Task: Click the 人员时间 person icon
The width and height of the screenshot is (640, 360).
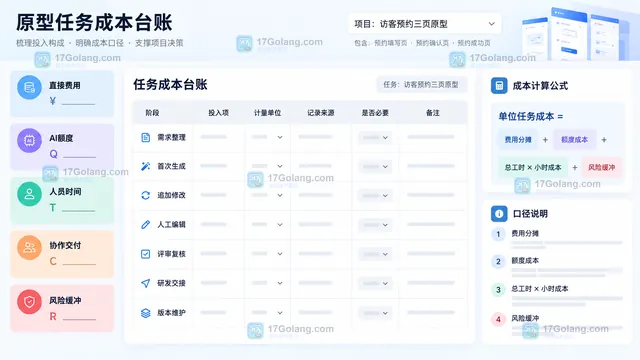Action: point(29,194)
